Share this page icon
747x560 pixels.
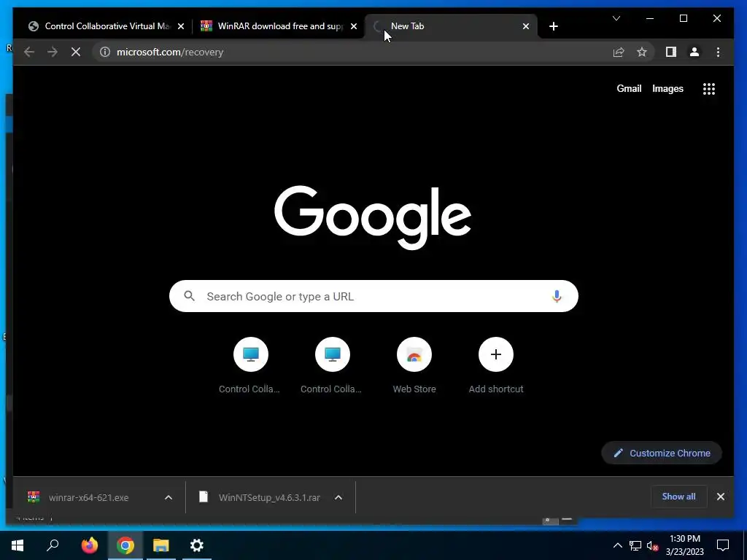(619, 52)
